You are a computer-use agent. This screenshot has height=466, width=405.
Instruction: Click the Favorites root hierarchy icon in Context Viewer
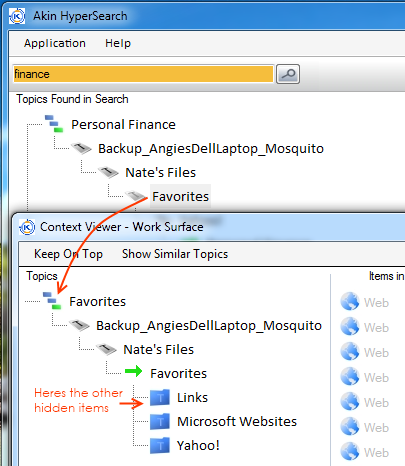click(x=52, y=301)
